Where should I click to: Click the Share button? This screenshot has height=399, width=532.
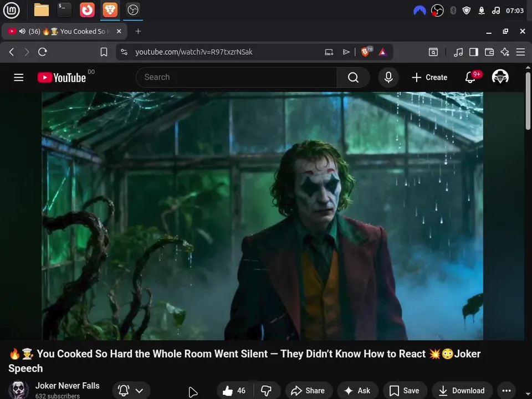[x=309, y=391]
